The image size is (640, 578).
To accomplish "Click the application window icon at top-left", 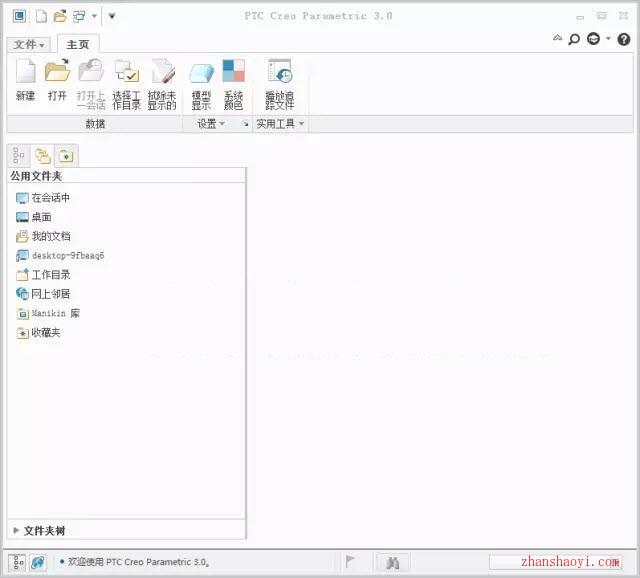I will tap(19, 16).
